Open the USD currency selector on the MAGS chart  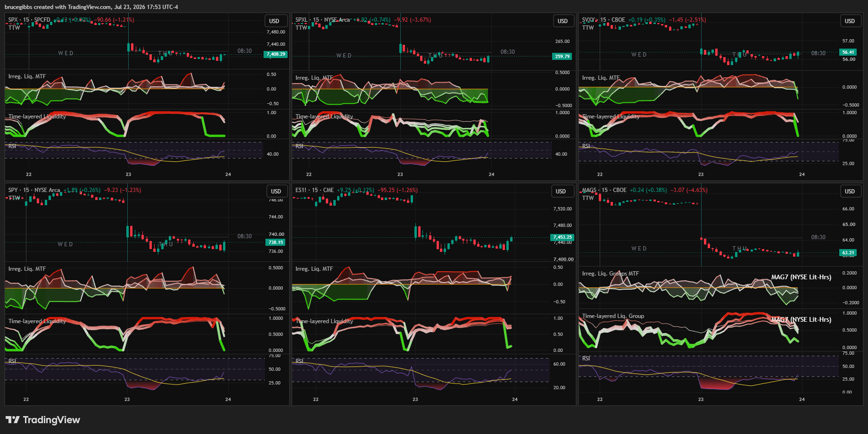pos(850,192)
